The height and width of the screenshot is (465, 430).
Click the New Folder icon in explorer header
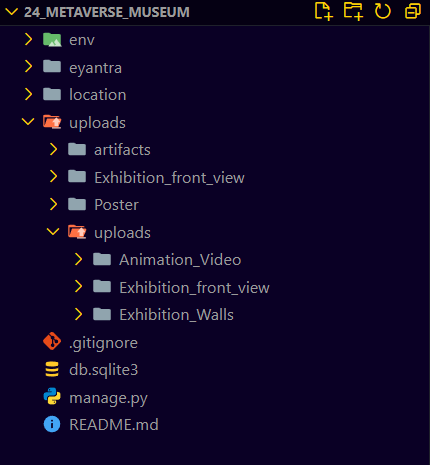(x=353, y=11)
